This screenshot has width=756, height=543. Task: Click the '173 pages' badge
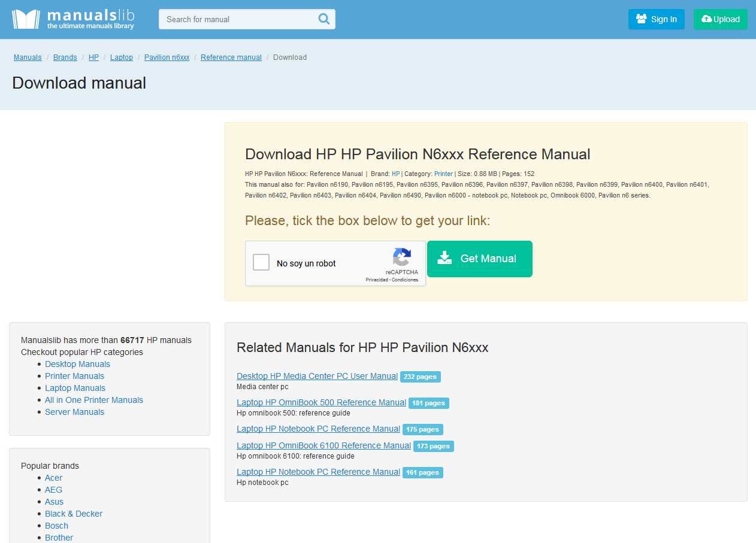(434, 446)
